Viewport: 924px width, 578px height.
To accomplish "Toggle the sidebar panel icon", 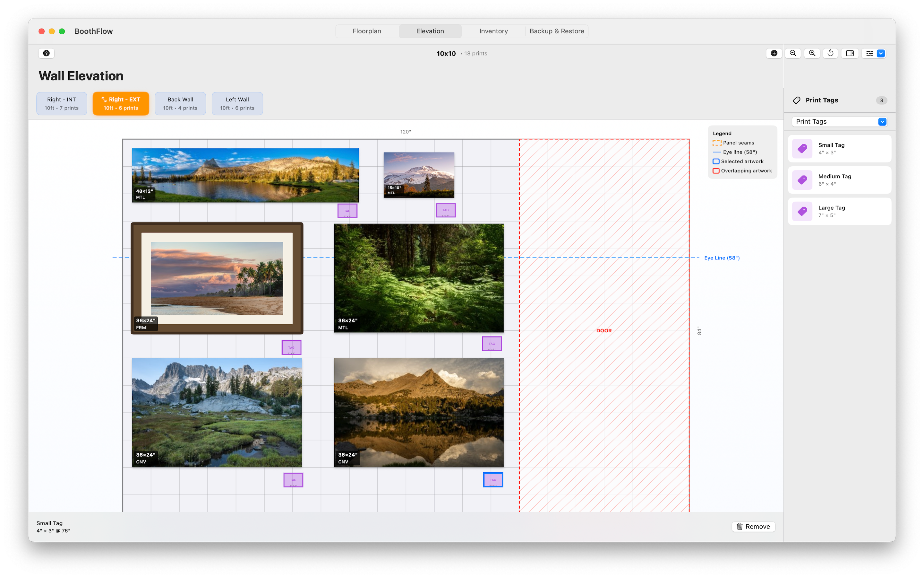I will tap(850, 53).
